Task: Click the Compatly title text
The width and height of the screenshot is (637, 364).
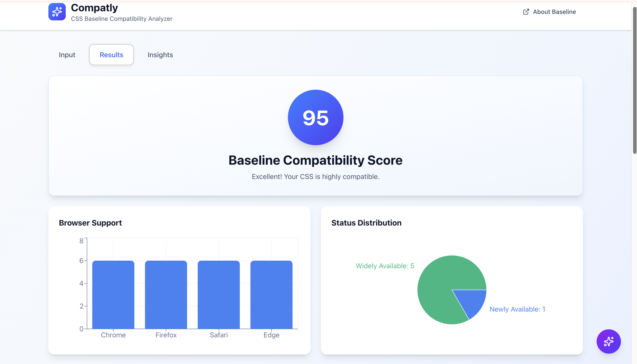Action: [x=94, y=8]
